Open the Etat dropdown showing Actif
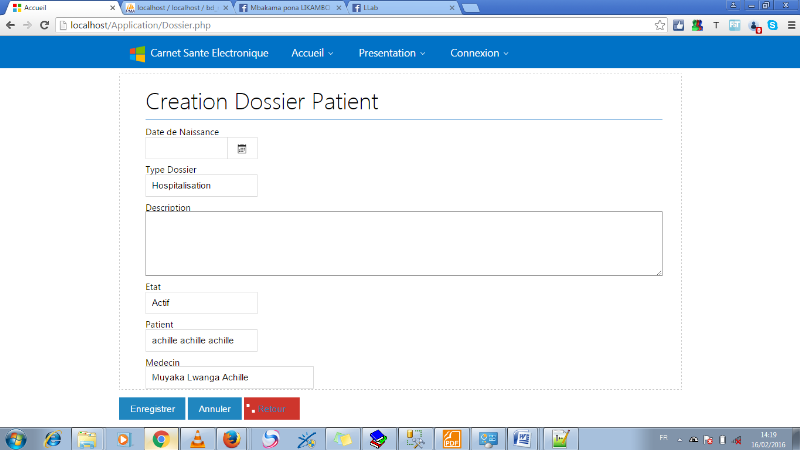This screenshot has width=800, height=450. click(202, 303)
